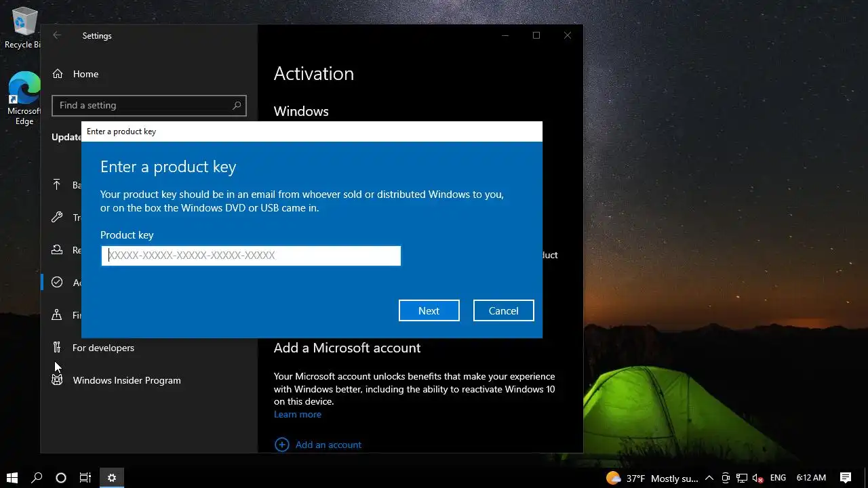Click the Add an account link
Viewport: 868px width, 488px height.
click(329, 445)
